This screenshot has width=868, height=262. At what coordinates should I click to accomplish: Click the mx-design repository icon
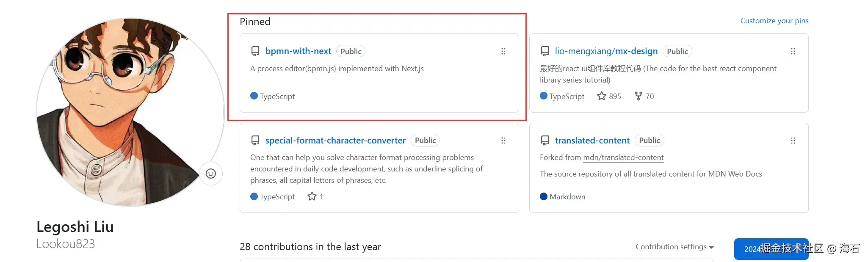(x=545, y=51)
